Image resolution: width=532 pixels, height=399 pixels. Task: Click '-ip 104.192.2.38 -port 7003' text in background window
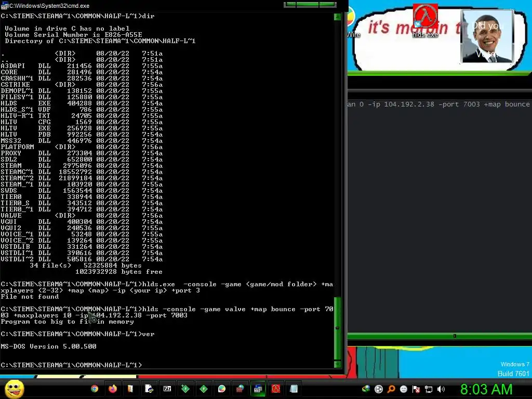[x=424, y=104]
